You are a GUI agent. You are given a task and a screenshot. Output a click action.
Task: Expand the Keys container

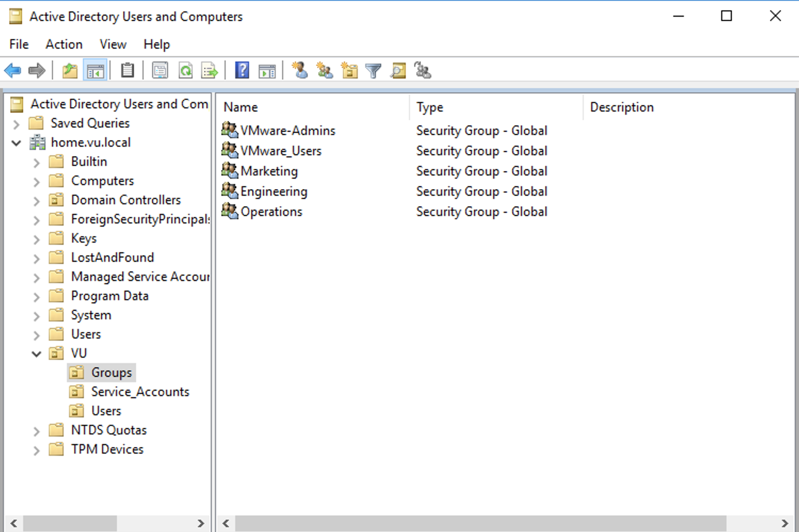click(x=36, y=239)
